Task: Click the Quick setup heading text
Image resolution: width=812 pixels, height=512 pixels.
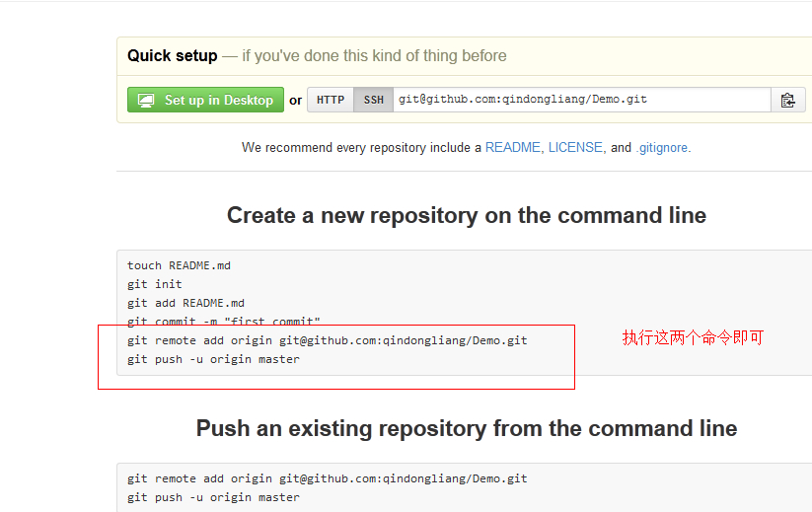Action: (x=173, y=56)
